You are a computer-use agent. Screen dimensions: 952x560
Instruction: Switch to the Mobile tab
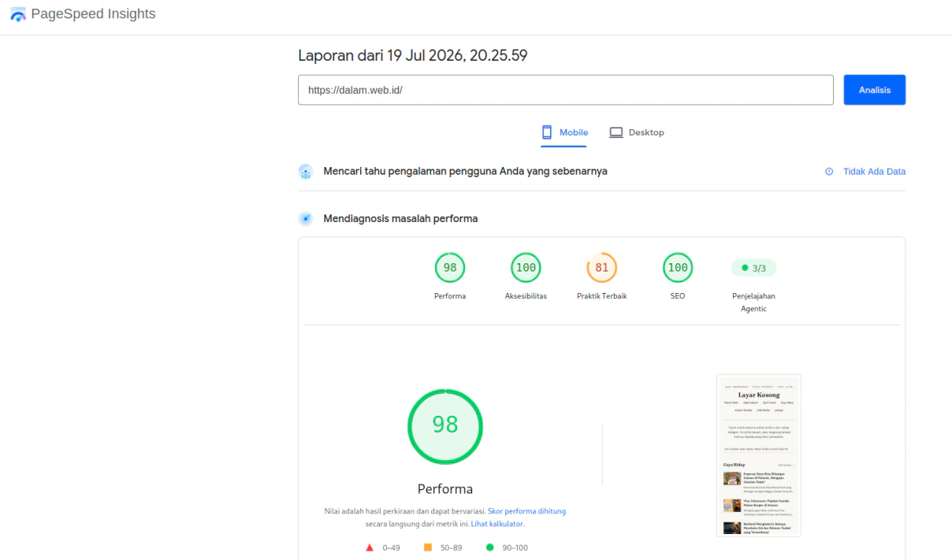(x=564, y=132)
